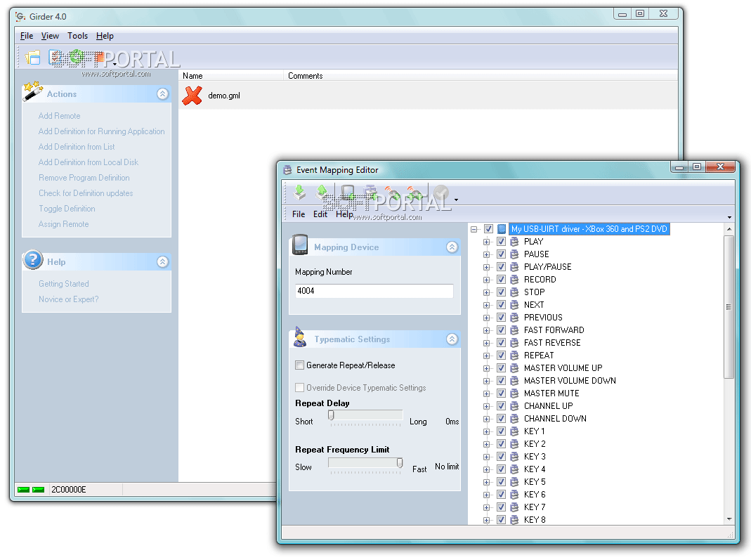Image resolution: width=751 pixels, height=560 pixels.
Task: Expand the KEY 1 tree node
Action: (x=487, y=431)
